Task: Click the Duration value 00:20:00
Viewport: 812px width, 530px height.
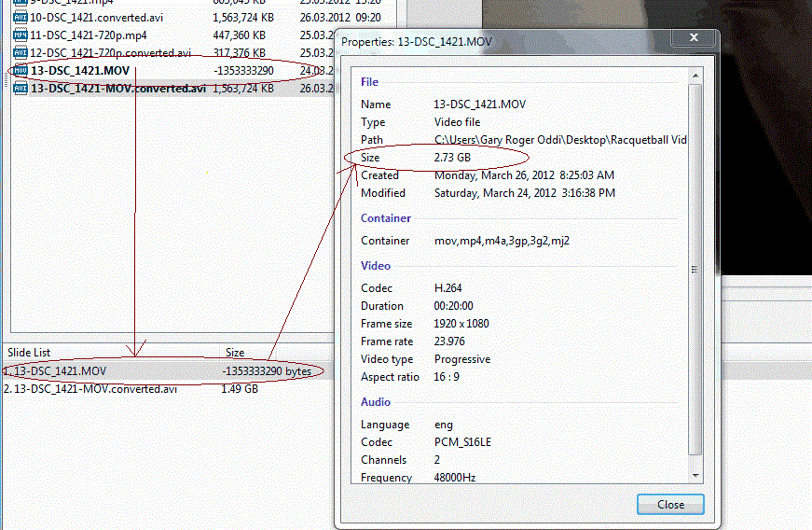Action: 454,306
